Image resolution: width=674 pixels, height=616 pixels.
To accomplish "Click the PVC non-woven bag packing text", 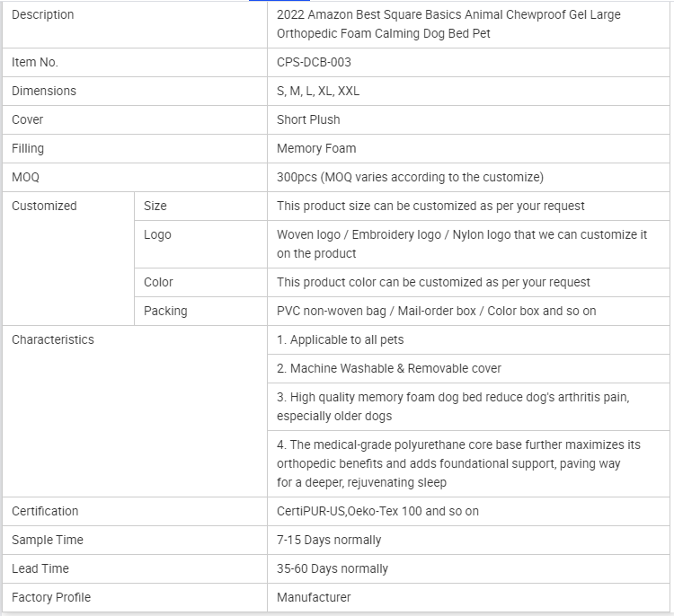I will [x=436, y=312].
